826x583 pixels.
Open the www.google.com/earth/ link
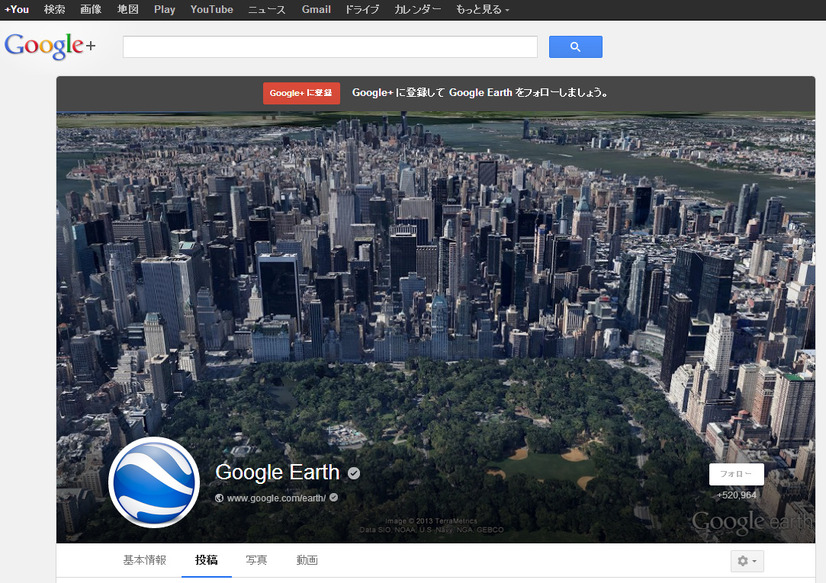point(276,498)
